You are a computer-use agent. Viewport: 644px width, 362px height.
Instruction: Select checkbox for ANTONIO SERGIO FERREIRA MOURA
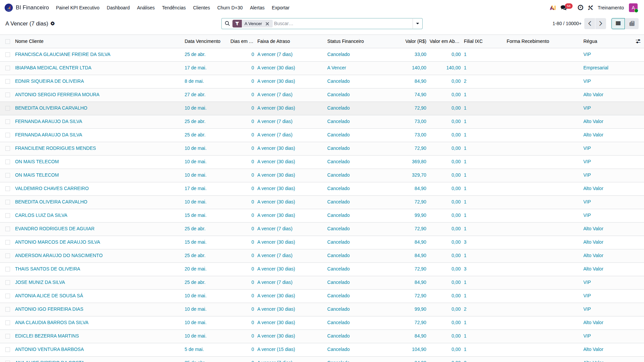(8, 95)
